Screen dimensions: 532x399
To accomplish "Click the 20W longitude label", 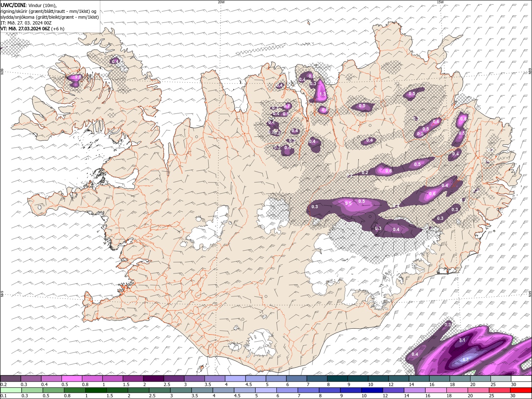I will (x=221, y=2).
